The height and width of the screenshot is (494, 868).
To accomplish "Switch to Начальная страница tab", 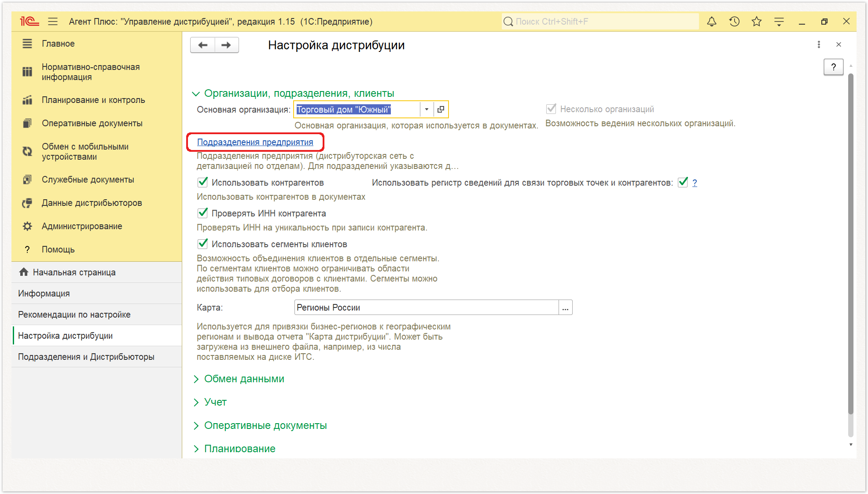I will click(x=97, y=272).
